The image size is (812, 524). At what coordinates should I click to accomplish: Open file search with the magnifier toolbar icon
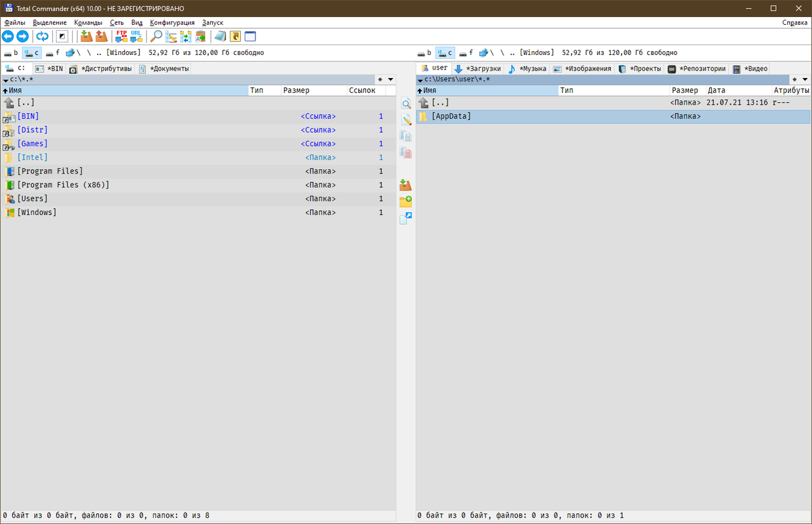point(157,37)
